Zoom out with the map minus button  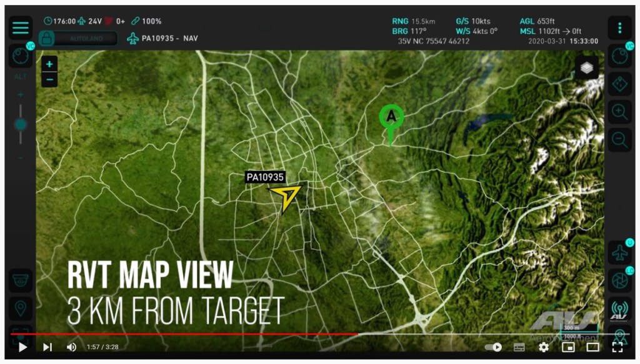pos(49,79)
